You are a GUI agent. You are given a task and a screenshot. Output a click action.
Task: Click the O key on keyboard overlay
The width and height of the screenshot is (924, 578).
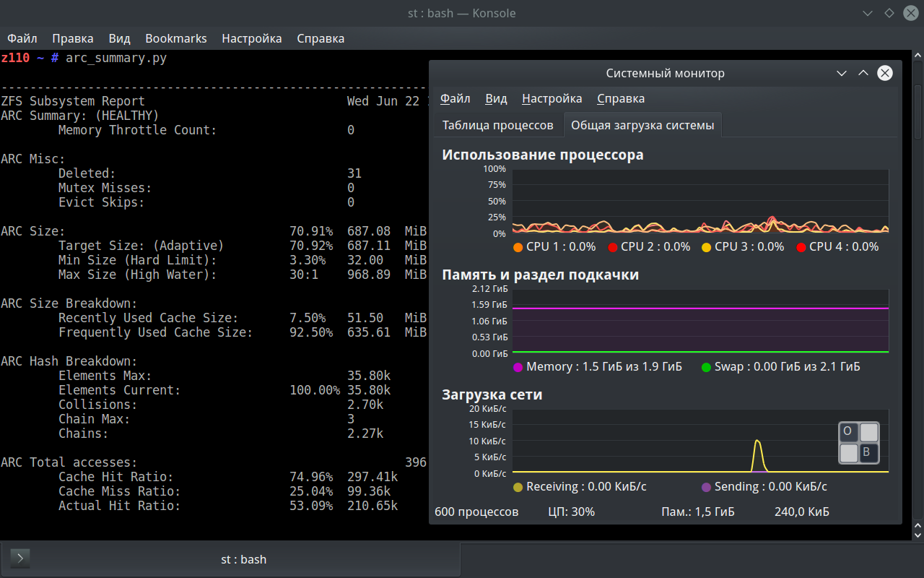pos(848,432)
